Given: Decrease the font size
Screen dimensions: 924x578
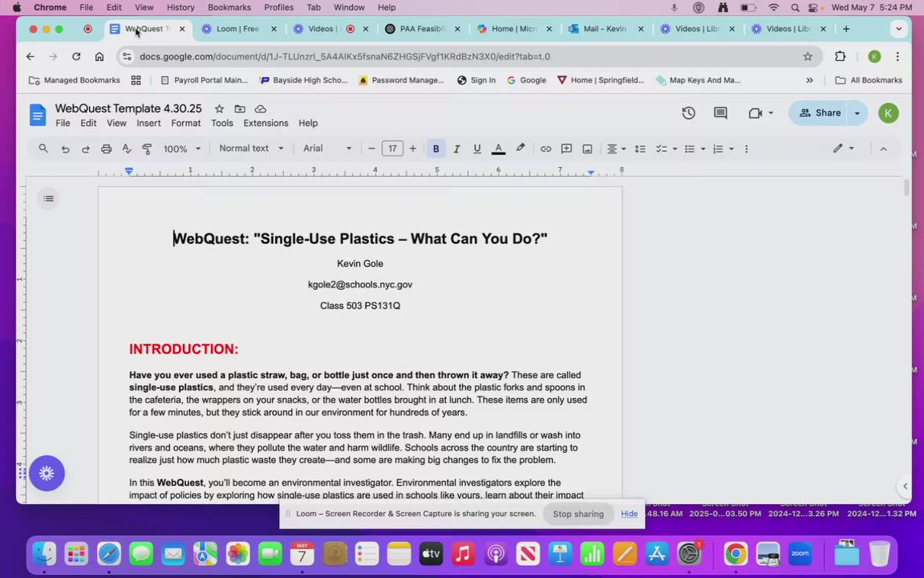Looking at the screenshot, I should [371, 149].
